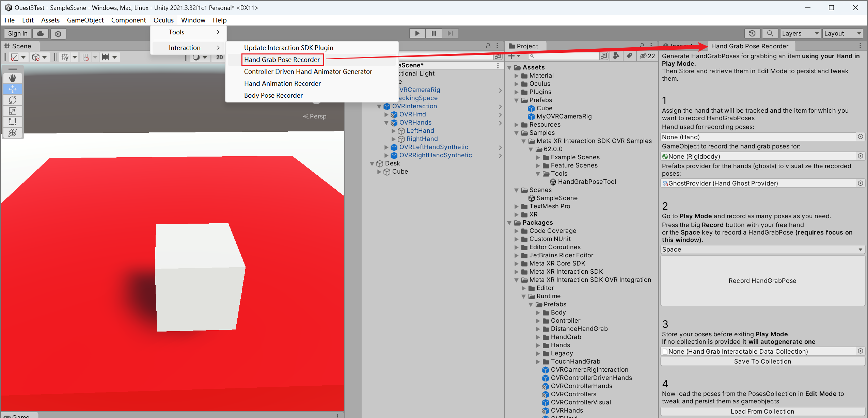Open Undo History button
868x418 pixels.
(752, 33)
